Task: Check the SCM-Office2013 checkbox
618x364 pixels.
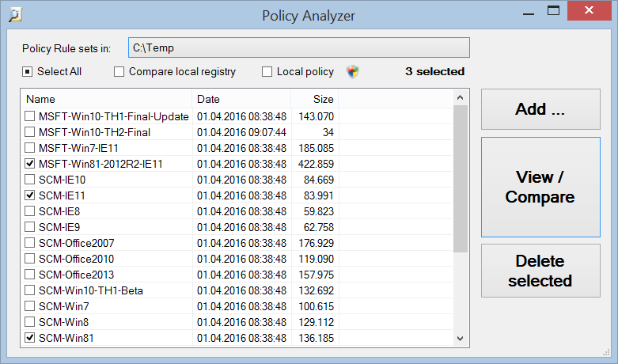Action: point(29,275)
